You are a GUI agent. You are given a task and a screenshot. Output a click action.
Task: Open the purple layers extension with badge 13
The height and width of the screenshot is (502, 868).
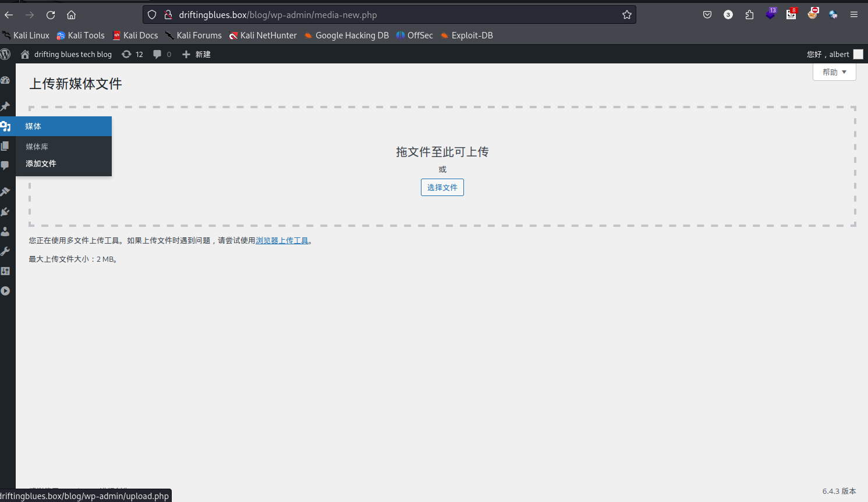(x=771, y=14)
